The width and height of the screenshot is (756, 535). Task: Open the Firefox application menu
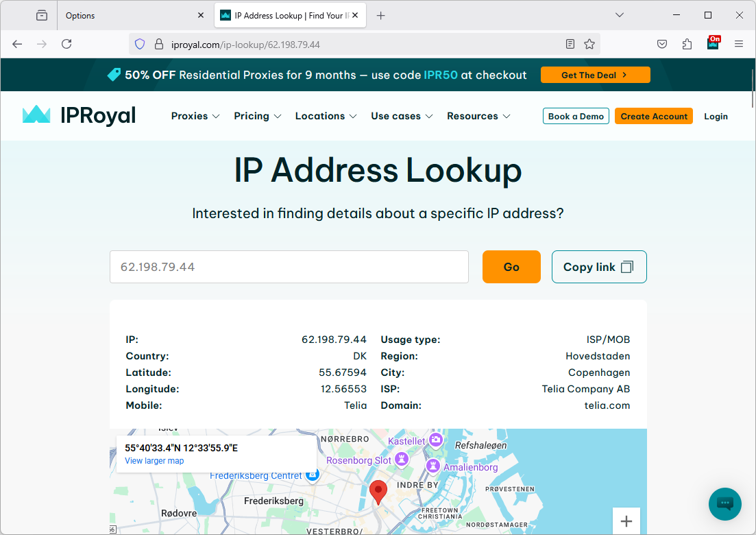click(x=739, y=45)
